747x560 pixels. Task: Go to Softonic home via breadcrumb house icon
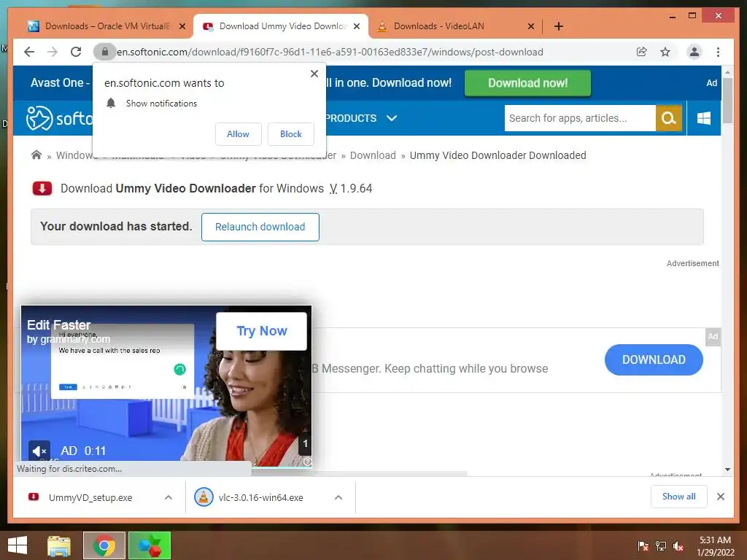[x=36, y=155]
